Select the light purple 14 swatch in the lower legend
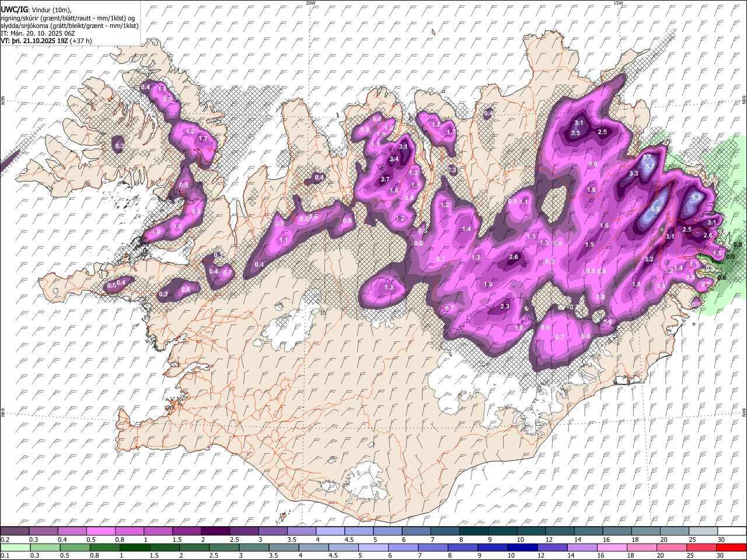747x560 pixels. tap(584, 548)
